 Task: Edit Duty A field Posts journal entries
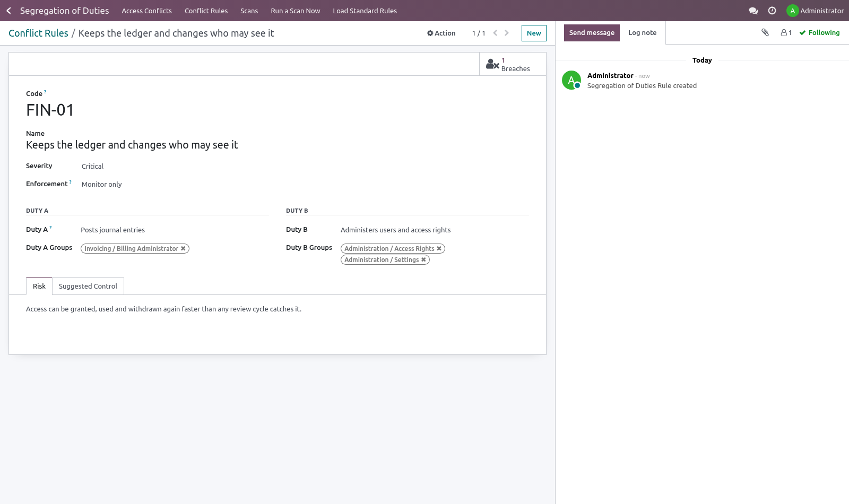[174, 230]
